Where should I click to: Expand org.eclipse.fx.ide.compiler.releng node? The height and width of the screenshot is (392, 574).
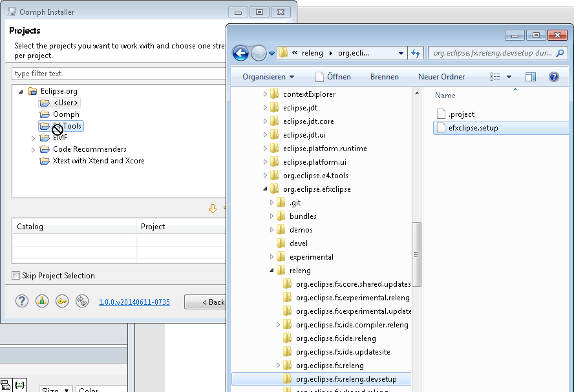coord(278,325)
